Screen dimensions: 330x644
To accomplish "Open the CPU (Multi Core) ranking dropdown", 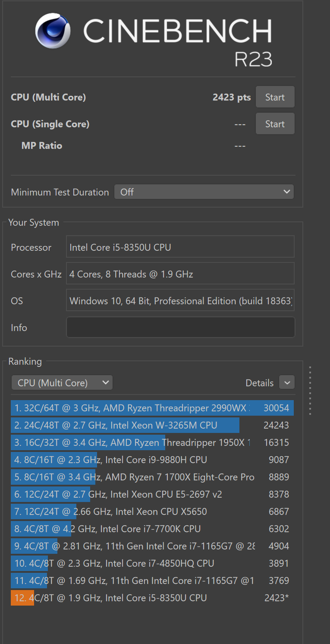I will [x=62, y=383].
